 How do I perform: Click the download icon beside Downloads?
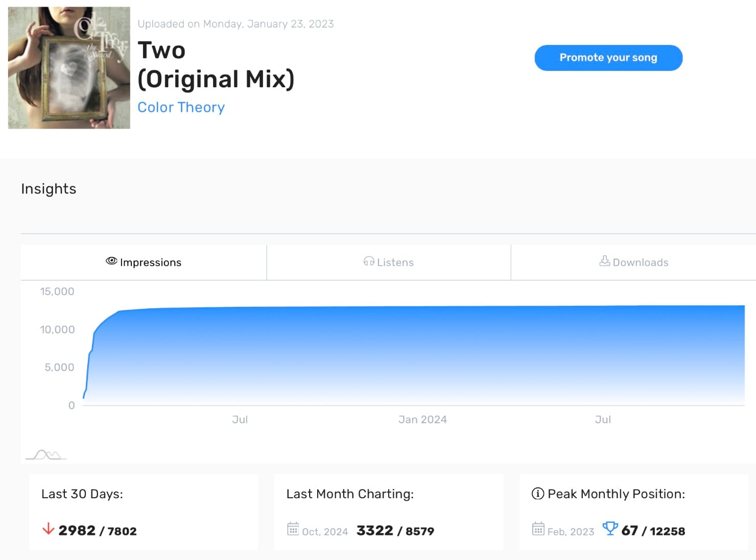click(604, 261)
